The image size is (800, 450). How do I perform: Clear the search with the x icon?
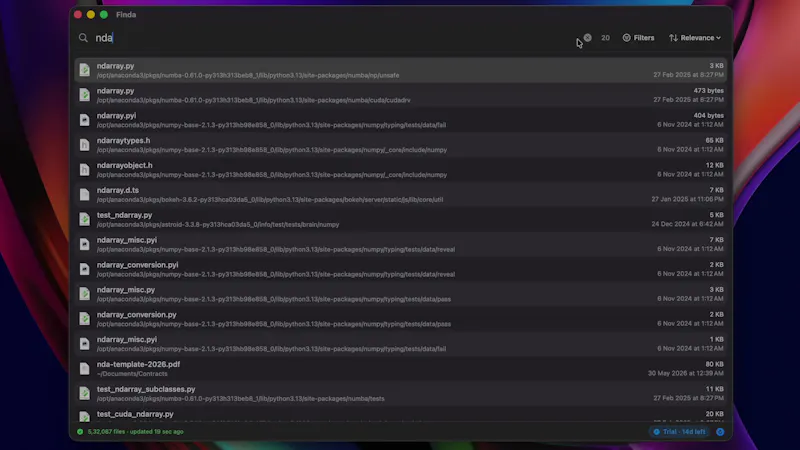pyautogui.click(x=588, y=37)
